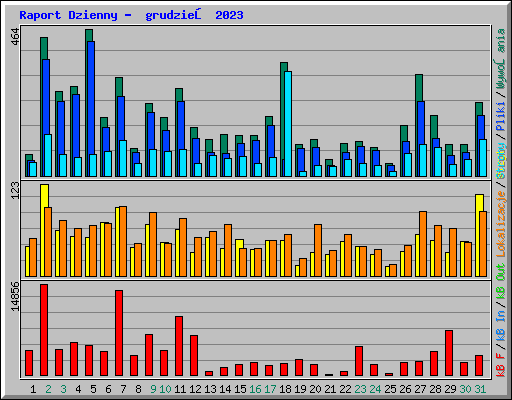This screenshot has width=512, height=400.
Task: Click the red kB bar for day 2
Action: 44,330
